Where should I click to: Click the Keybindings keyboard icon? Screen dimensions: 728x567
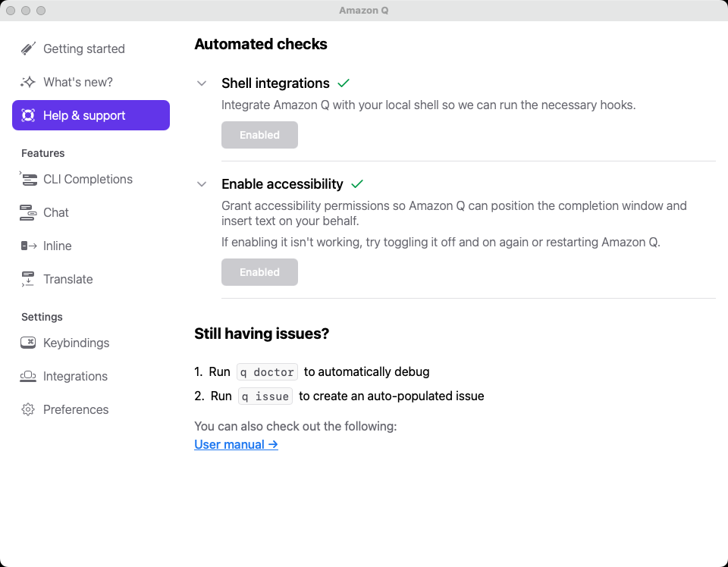coord(28,343)
